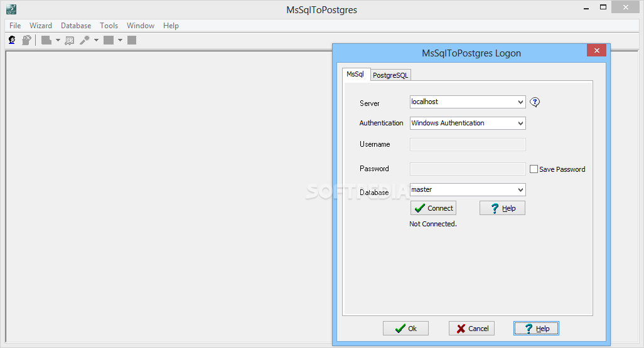
Task: Open dropdown arrow beside first grey square
Action: (x=121, y=40)
